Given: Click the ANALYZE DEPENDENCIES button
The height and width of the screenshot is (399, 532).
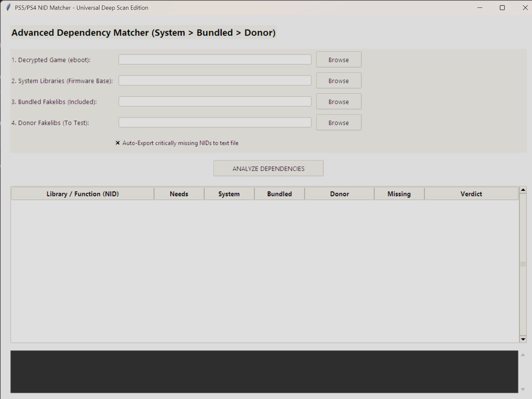Looking at the screenshot, I should point(268,168).
